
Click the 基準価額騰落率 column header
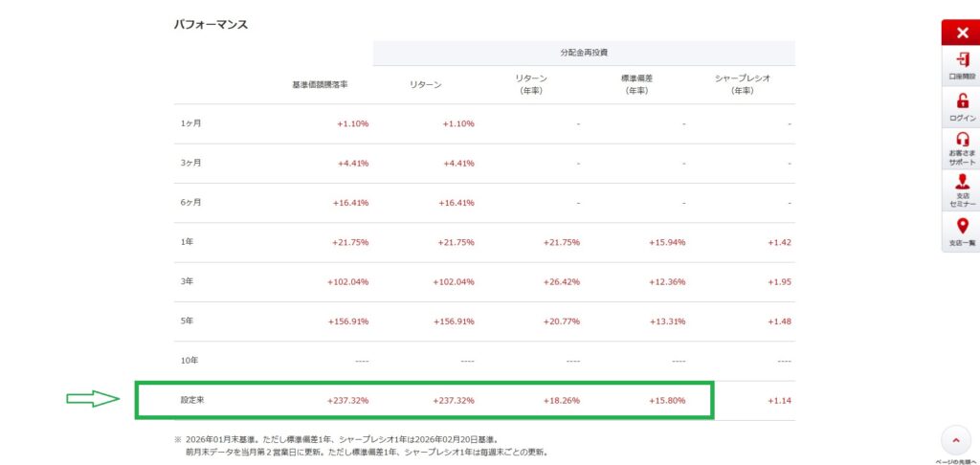tap(320, 84)
